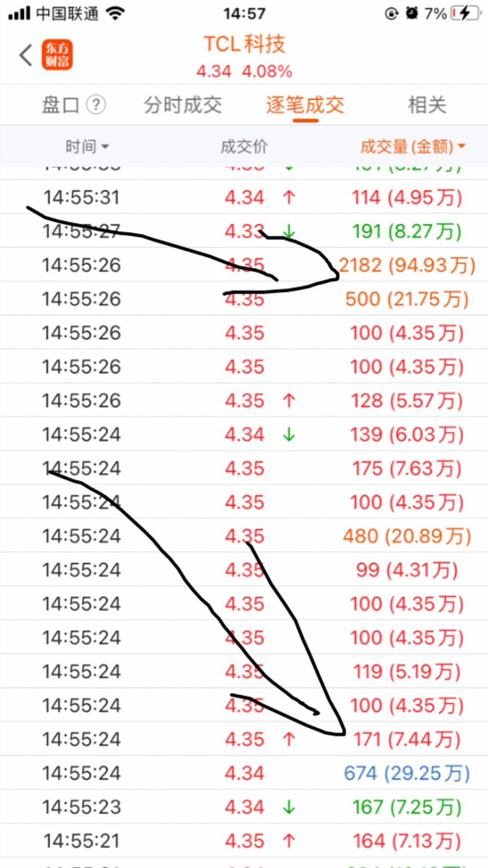Tap the up arrow beside 171 (7.44万)
The height and width of the screenshot is (868, 488).
(x=290, y=739)
